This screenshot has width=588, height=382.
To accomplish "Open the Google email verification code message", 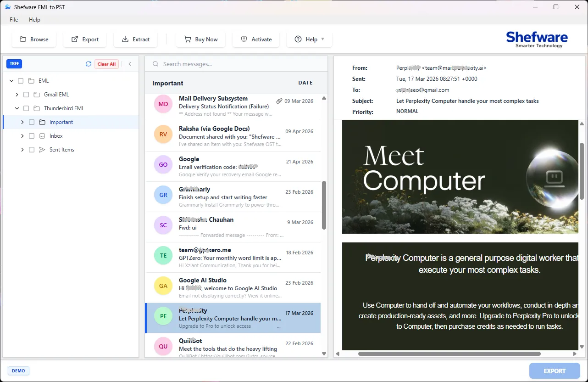I will (x=233, y=167).
